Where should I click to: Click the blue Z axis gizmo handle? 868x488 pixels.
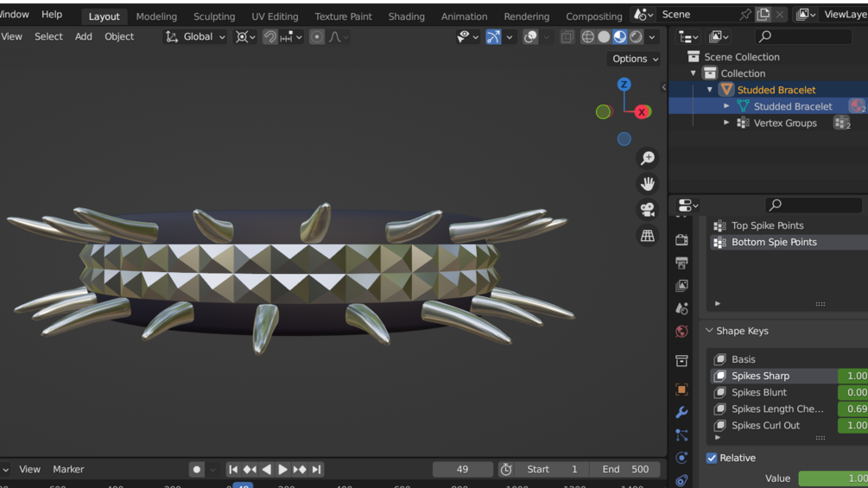point(624,84)
